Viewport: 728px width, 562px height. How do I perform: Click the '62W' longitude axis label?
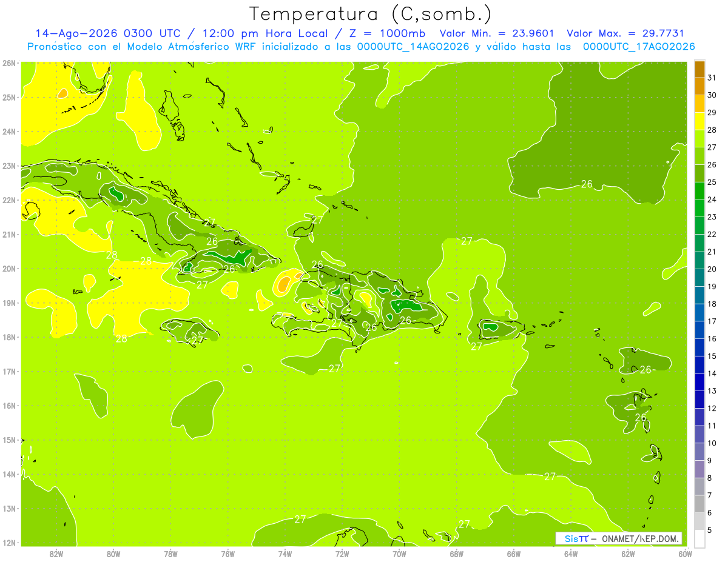point(629,554)
